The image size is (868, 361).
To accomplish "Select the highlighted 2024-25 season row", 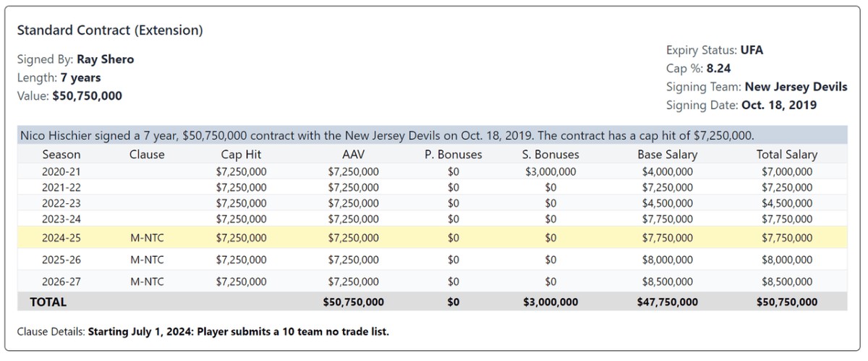I will tap(432, 237).
